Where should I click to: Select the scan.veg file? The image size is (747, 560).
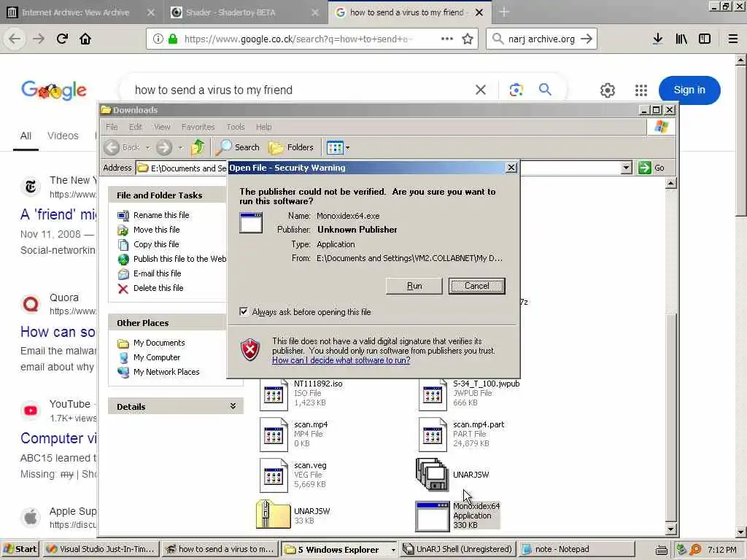pyautogui.click(x=293, y=475)
